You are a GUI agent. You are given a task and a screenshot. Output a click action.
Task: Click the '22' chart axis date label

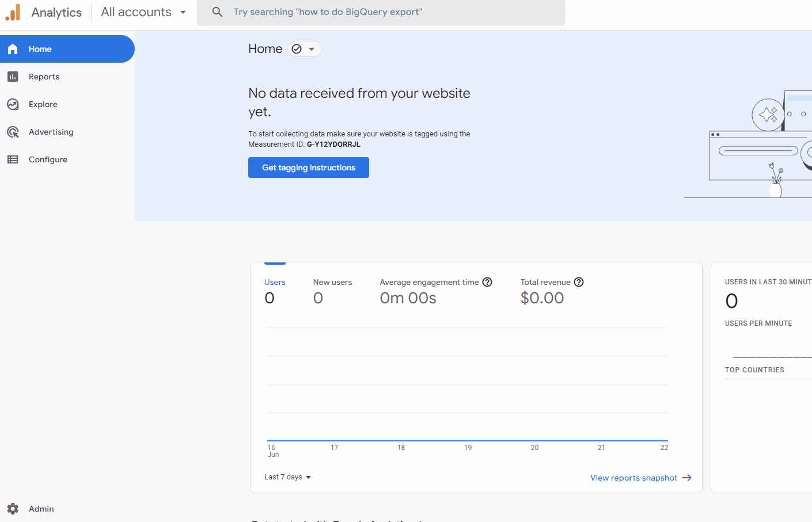point(664,448)
